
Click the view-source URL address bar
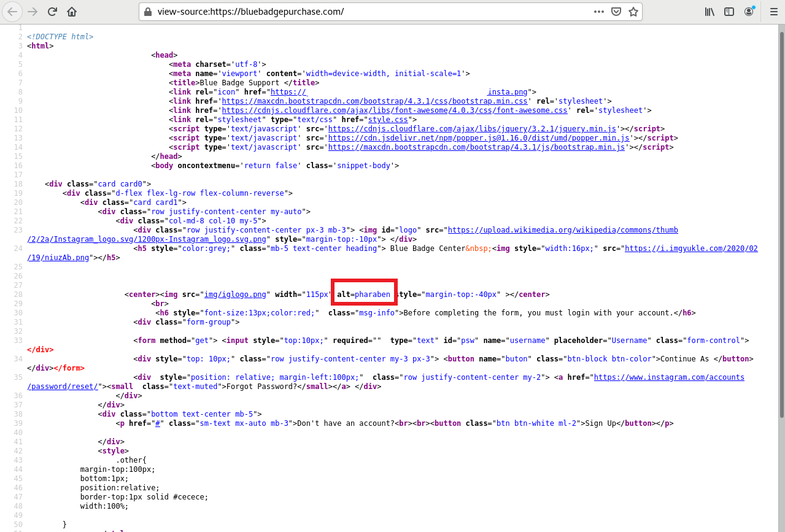pyautogui.click(x=368, y=12)
